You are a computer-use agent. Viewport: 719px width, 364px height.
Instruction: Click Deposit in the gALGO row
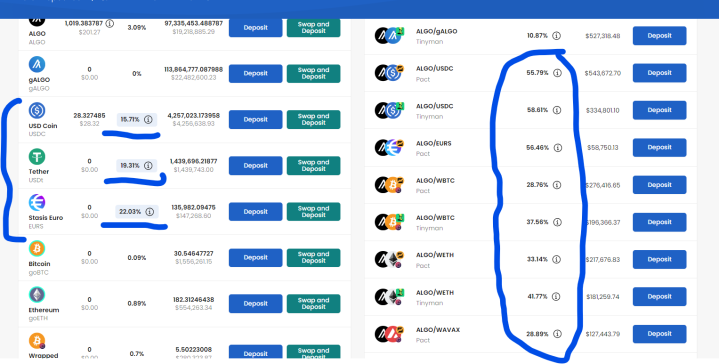click(x=255, y=73)
